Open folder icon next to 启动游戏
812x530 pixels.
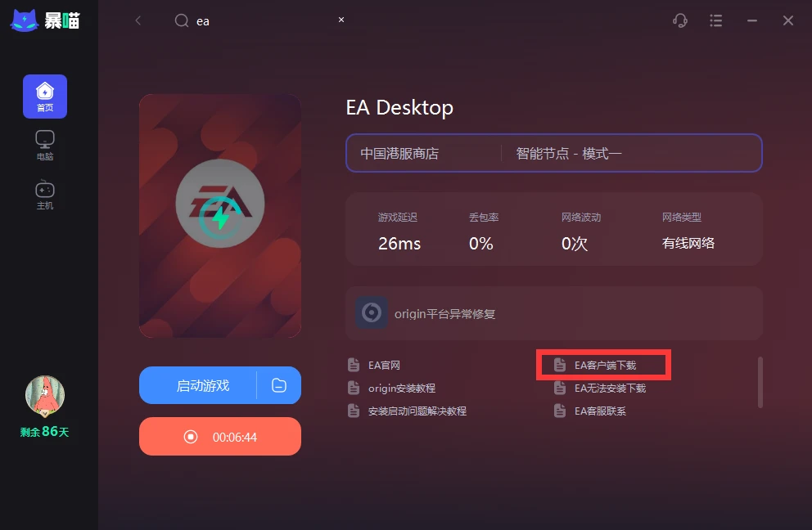coord(279,385)
